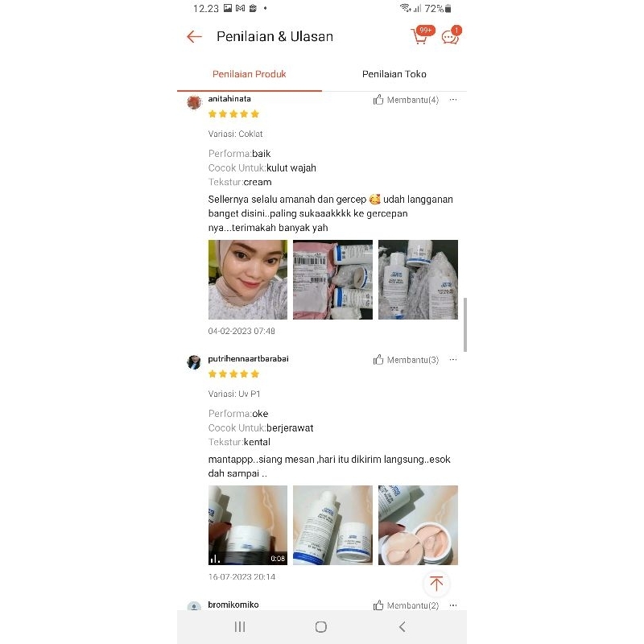Tap the back arrow icon
644x644 pixels.
click(x=194, y=36)
